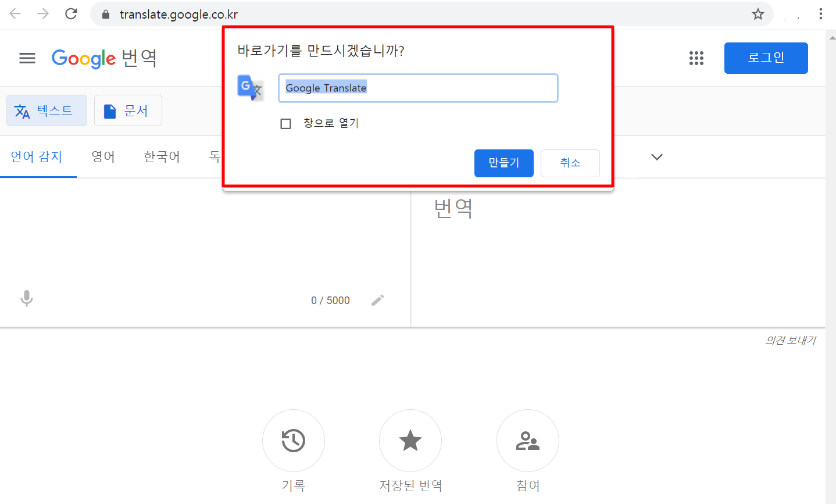
Task: Open the 저장된 번역 star icon
Action: (410, 441)
